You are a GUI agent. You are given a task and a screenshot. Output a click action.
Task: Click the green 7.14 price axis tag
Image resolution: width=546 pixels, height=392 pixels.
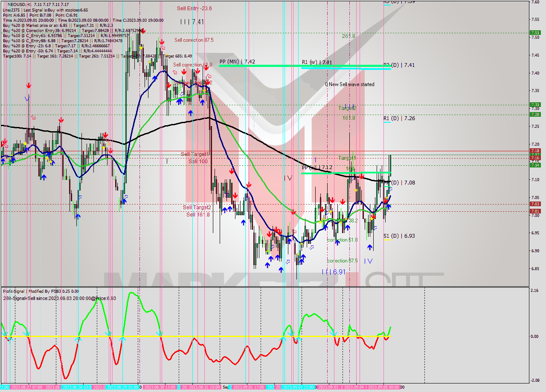click(535, 165)
